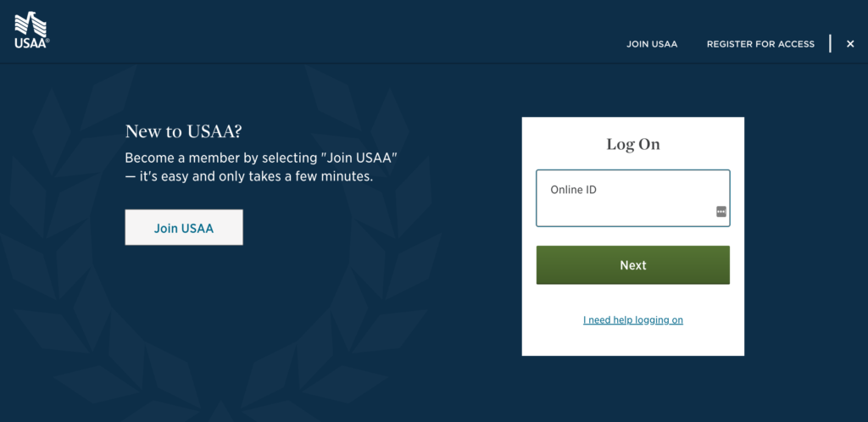
Task: Click the USAA eagle logo
Action: [x=31, y=31]
